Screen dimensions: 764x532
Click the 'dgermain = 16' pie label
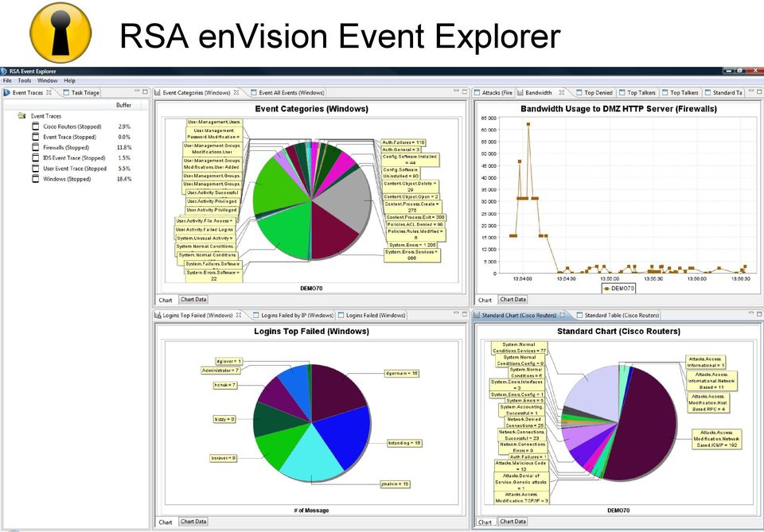coord(402,374)
